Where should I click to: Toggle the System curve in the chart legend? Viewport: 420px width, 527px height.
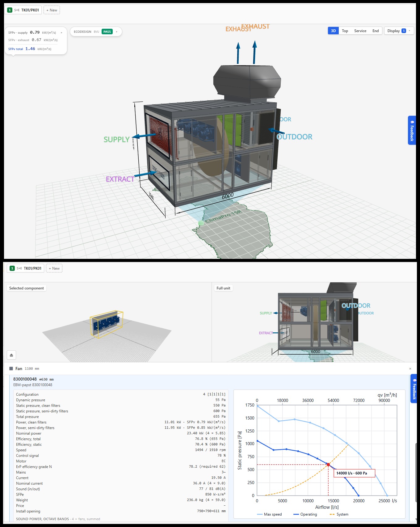[339, 514]
